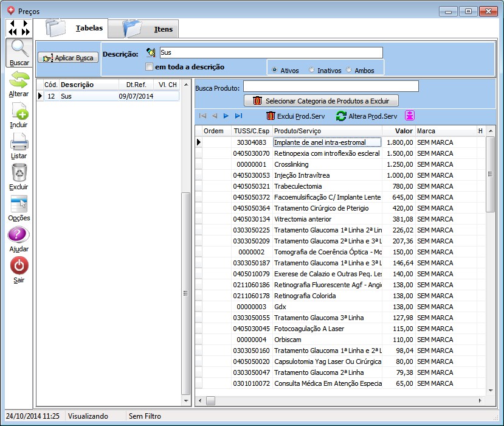504x426 pixels.
Task: Enable 'em toda a descrição' checkbox
Action: pos(150,67)
